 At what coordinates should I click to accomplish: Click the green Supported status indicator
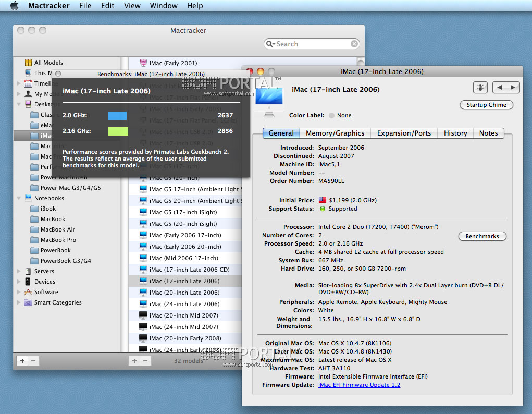click(x=323, y=209)
